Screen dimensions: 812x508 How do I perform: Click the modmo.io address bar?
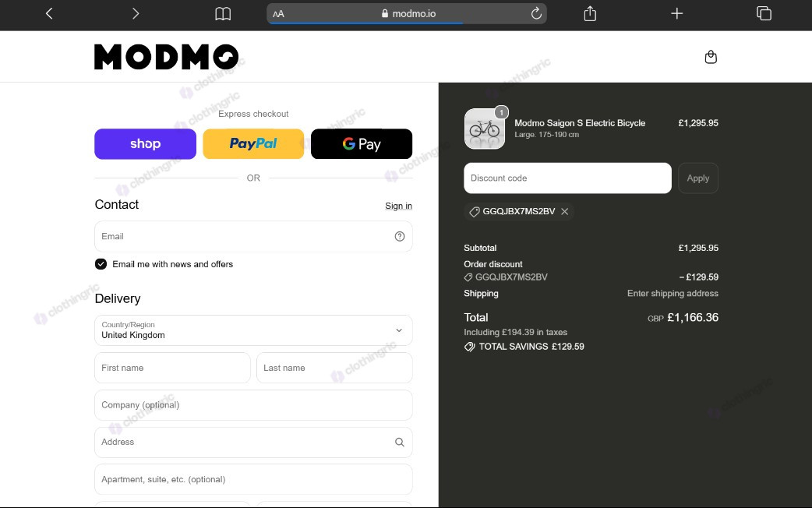pyautogui.click(x=407, y=14)
